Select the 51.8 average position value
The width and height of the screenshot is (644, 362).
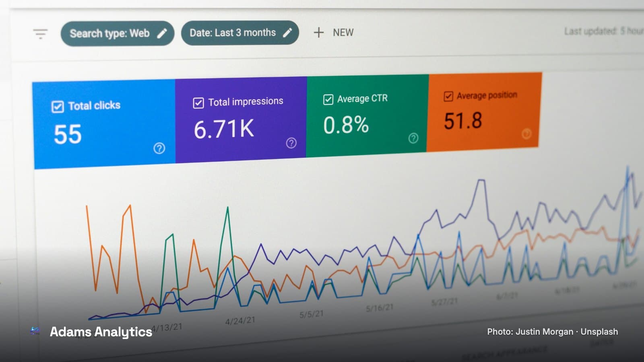[463, 121]
